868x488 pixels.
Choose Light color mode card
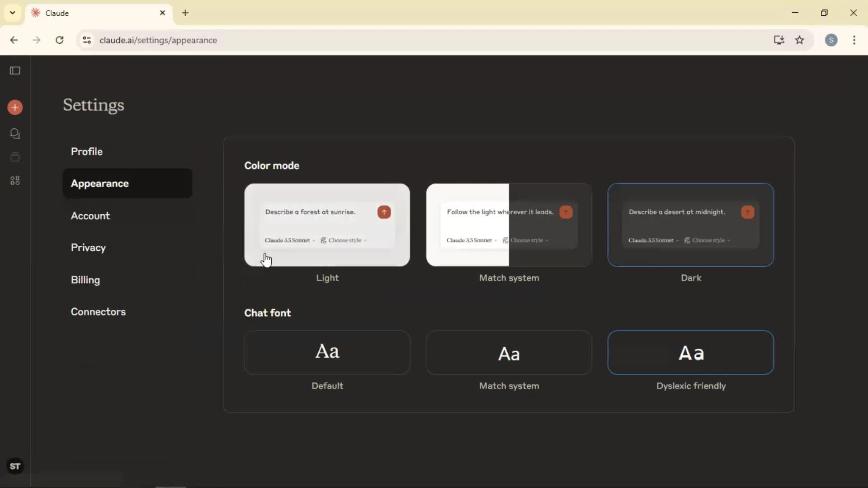pos(327,225)
